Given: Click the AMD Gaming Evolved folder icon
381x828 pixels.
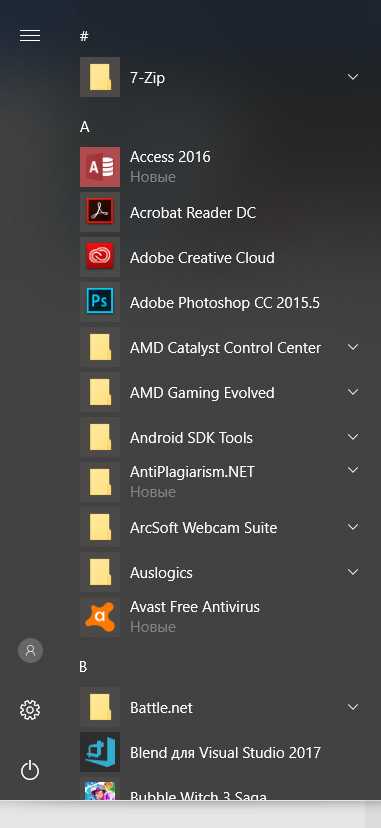Looking at the screenshot, I should pyautogui.click(x=100, y=392).
